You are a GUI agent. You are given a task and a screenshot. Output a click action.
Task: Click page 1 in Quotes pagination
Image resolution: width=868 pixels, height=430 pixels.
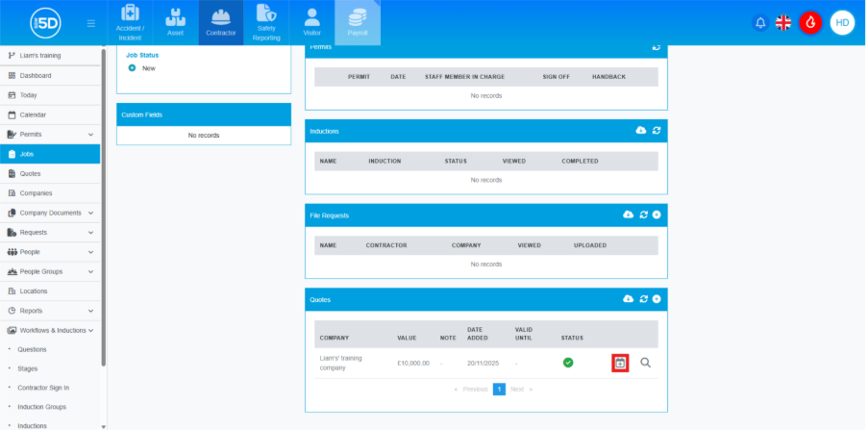pos(499,390)
